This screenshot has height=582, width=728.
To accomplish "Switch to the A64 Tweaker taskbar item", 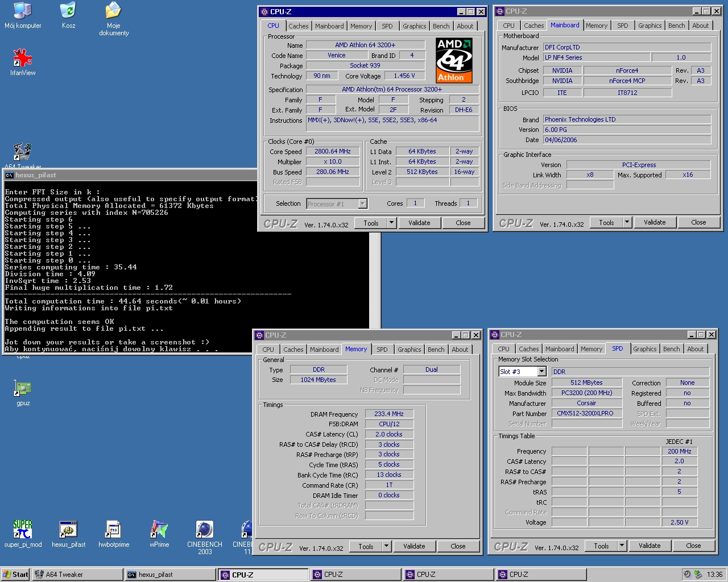I will [78, 575].
